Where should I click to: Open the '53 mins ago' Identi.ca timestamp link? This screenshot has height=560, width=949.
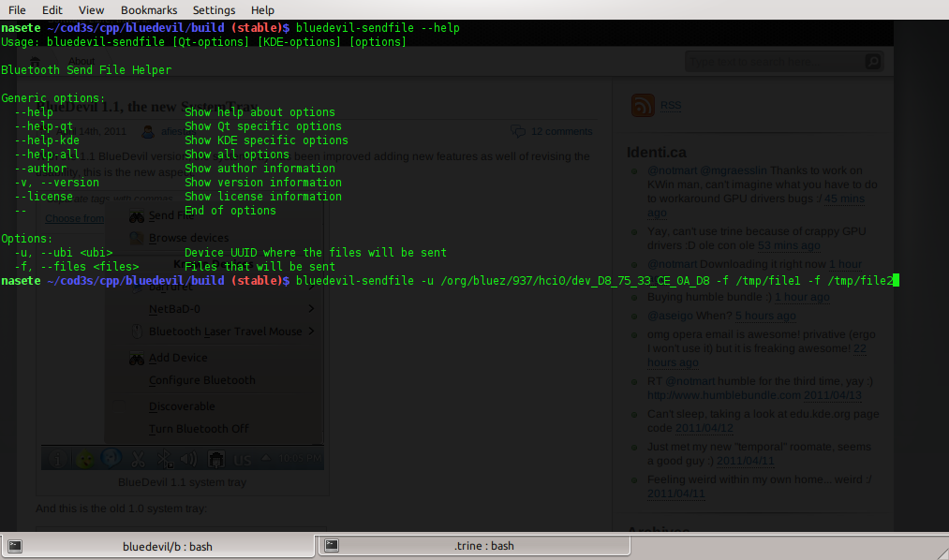point(789,245)
